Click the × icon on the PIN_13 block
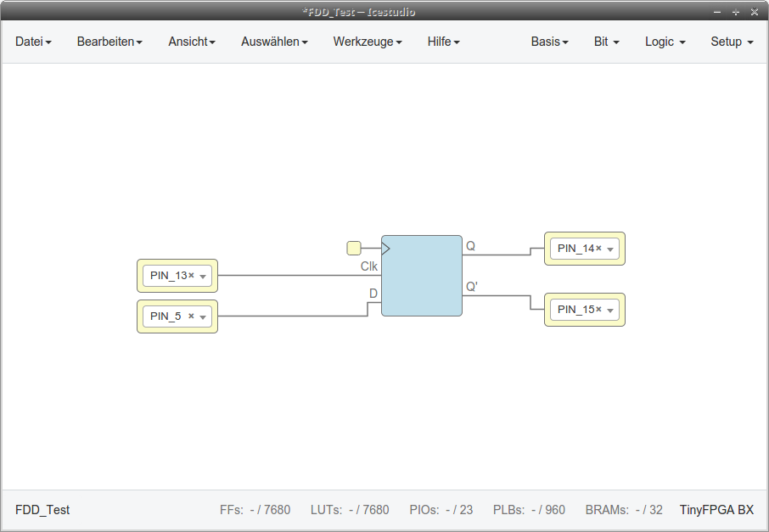The image size is (769, 532). pos(190,274)
